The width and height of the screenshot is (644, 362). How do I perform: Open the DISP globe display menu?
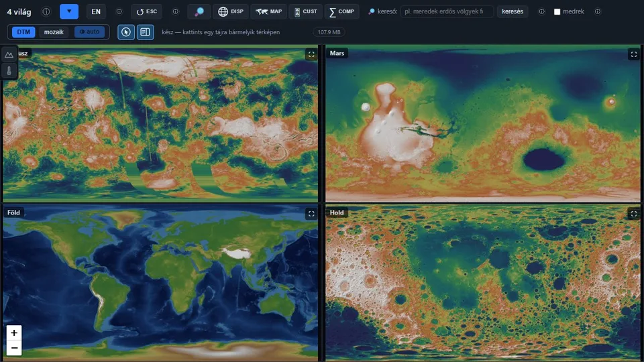pos(230,11)
